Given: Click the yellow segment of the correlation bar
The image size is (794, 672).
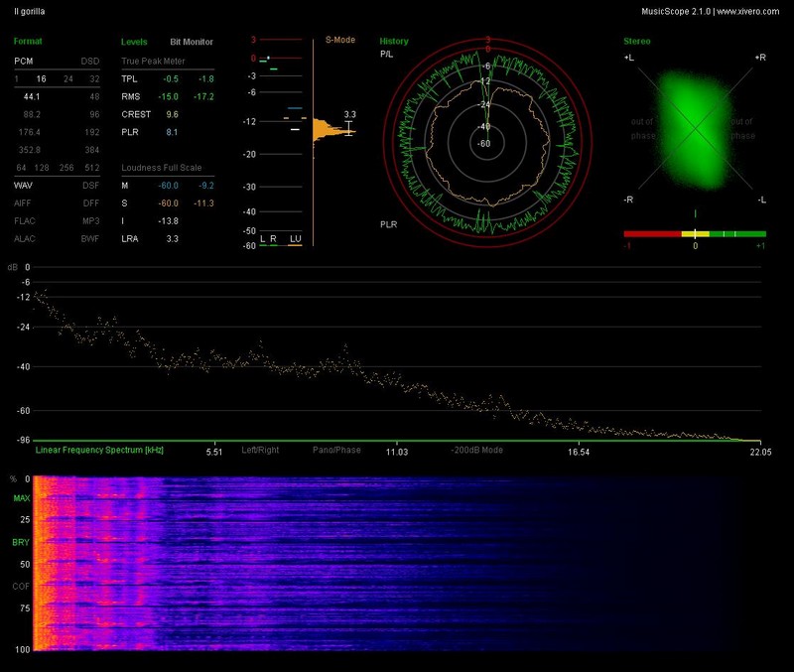Looking at the screenshot, I should [x=696, y=234].
